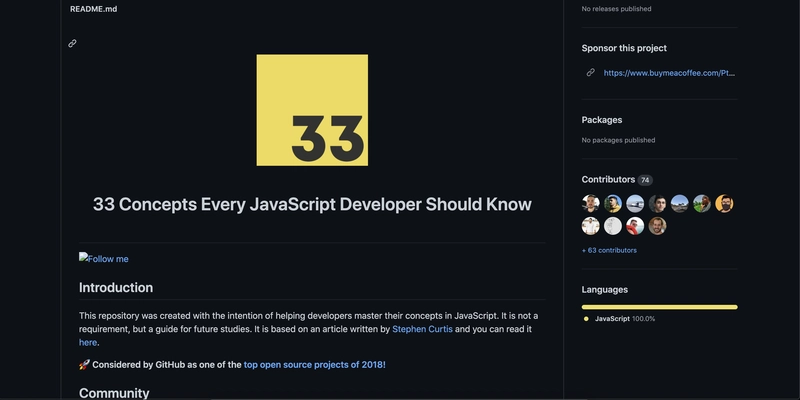Click the 74 contributors count badge
800x400 pixels.
(645, 180)
